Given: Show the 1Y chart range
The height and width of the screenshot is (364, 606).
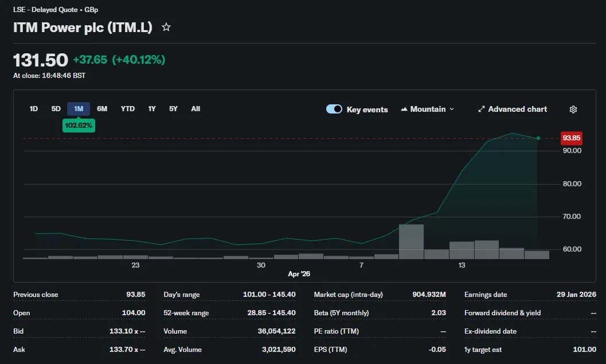Looking at the screenshot, I should (x=152, y=109).
